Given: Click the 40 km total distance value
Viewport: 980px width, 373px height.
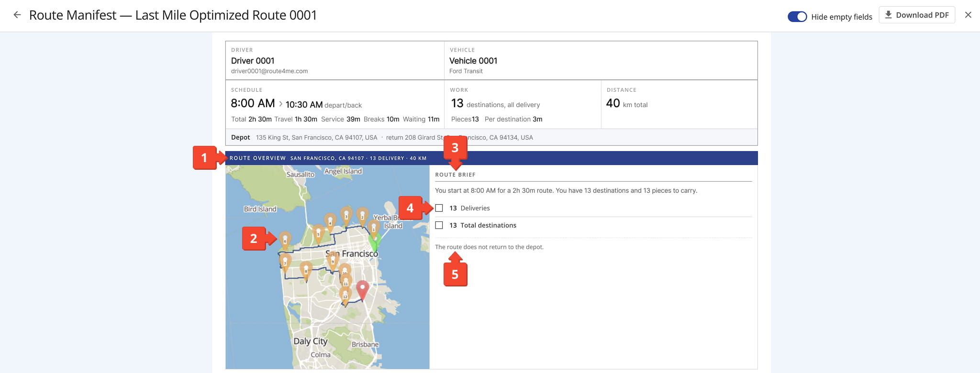Looking at the screenshot, I should [627, 103].
